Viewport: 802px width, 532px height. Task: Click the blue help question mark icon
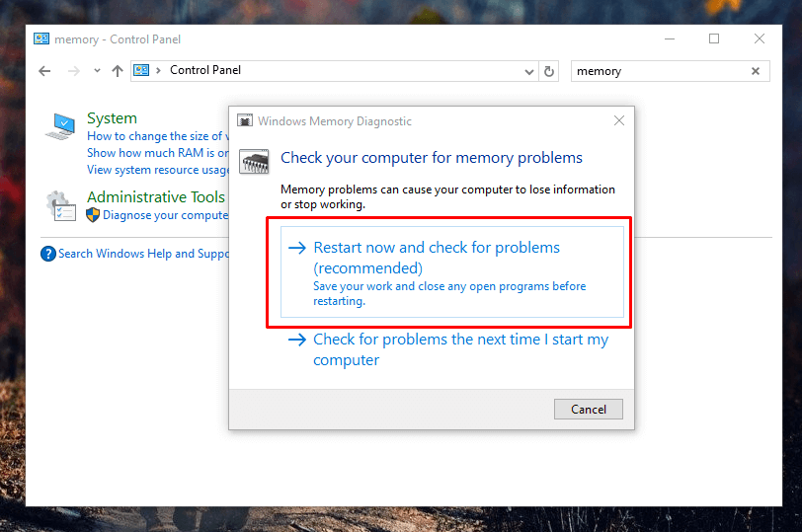(48, 254)
